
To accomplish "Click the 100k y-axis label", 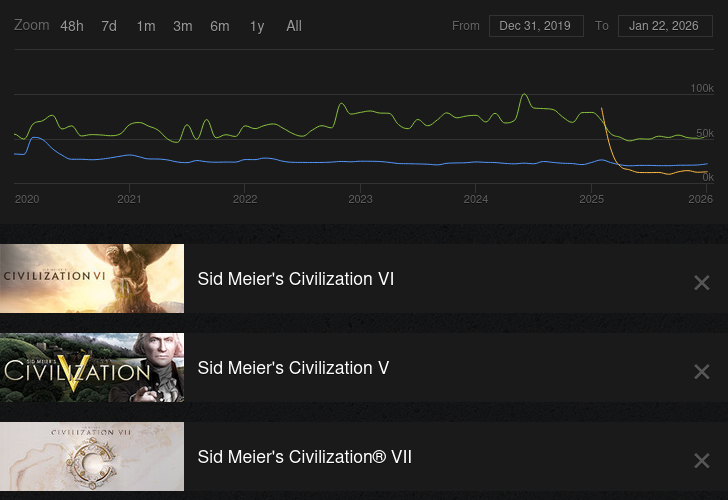I will coord(702,88).
